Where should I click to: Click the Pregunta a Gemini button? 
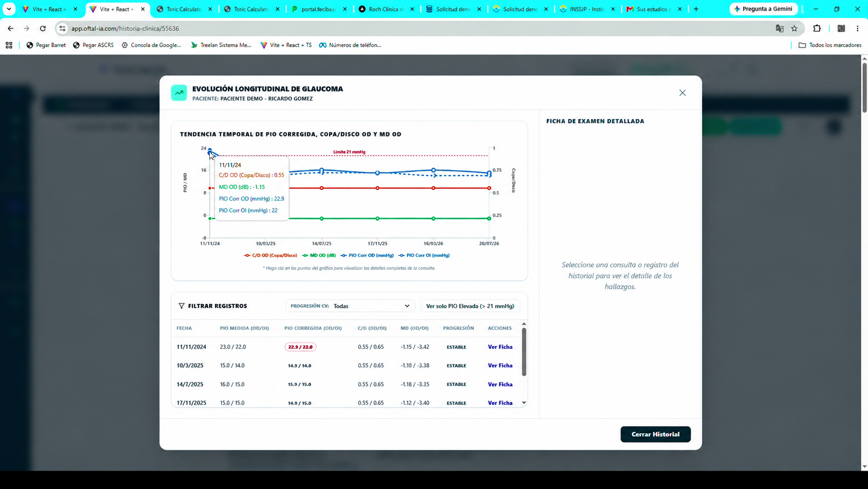coord(764,9)
